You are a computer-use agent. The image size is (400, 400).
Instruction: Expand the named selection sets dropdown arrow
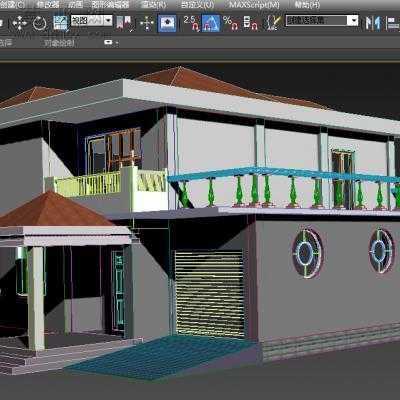(x=353, y=21)
